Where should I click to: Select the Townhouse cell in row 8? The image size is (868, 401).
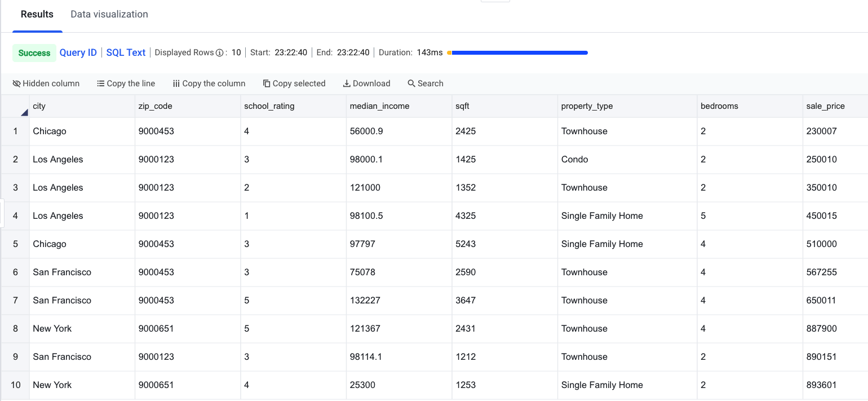pyautogui.click(x=584, y=328)
